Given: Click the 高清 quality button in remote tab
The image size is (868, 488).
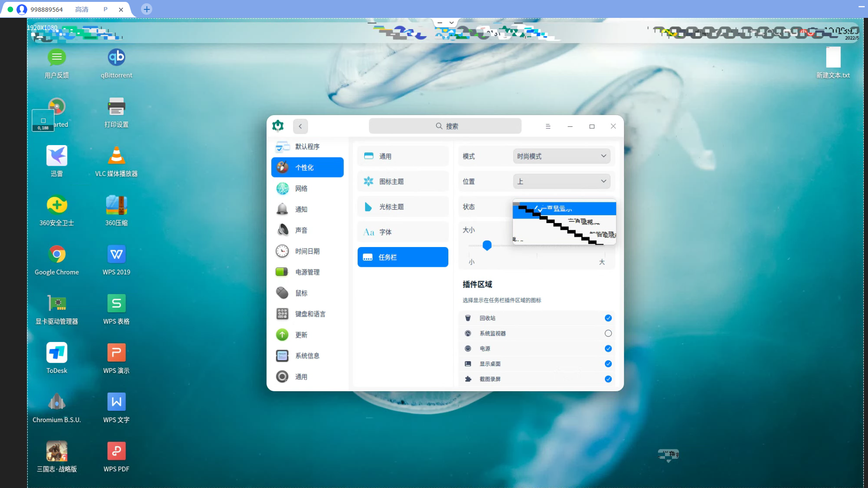Looking at the screenshot, I should (82, 9).
